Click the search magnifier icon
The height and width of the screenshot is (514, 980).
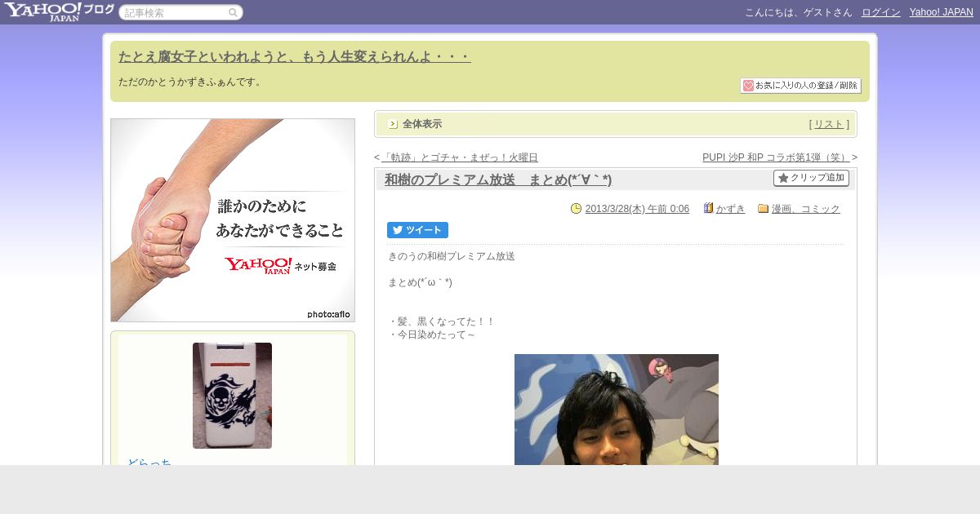pyautogui.click(x=233, y=12)
